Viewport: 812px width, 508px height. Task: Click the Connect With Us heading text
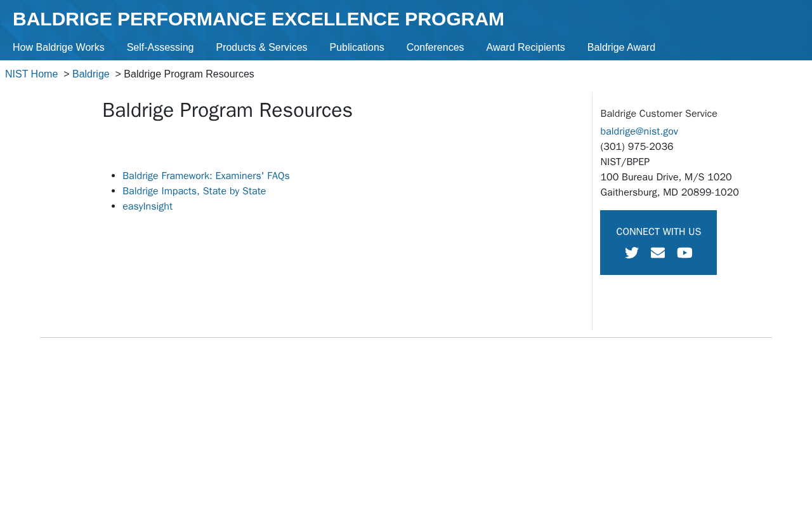pyautogui.click(x=658, y=232)
